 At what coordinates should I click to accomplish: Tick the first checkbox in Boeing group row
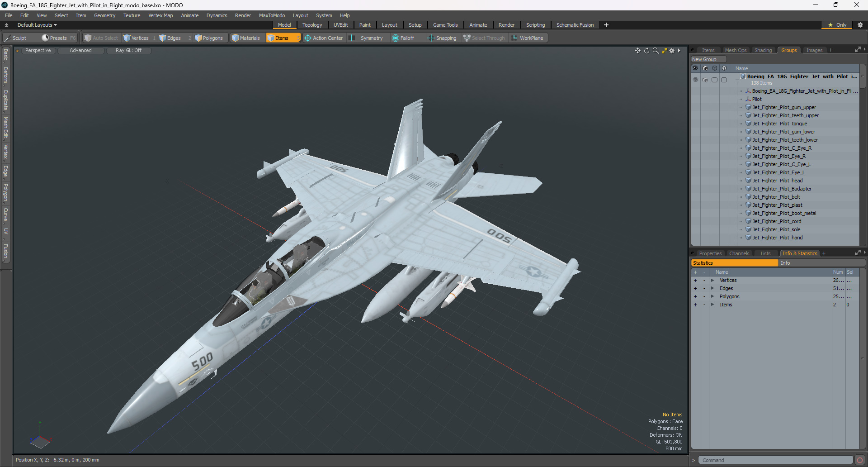tap(714, 80)
